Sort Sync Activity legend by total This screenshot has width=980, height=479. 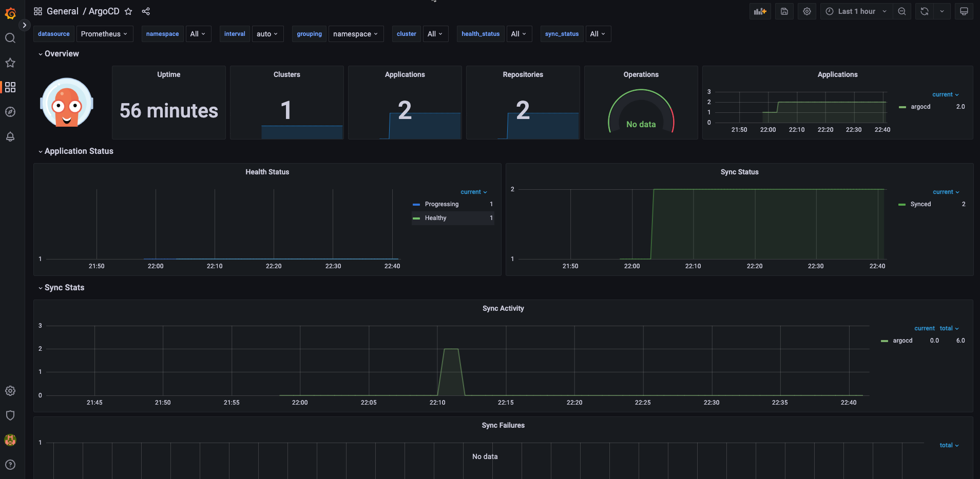tap(949, 328)
